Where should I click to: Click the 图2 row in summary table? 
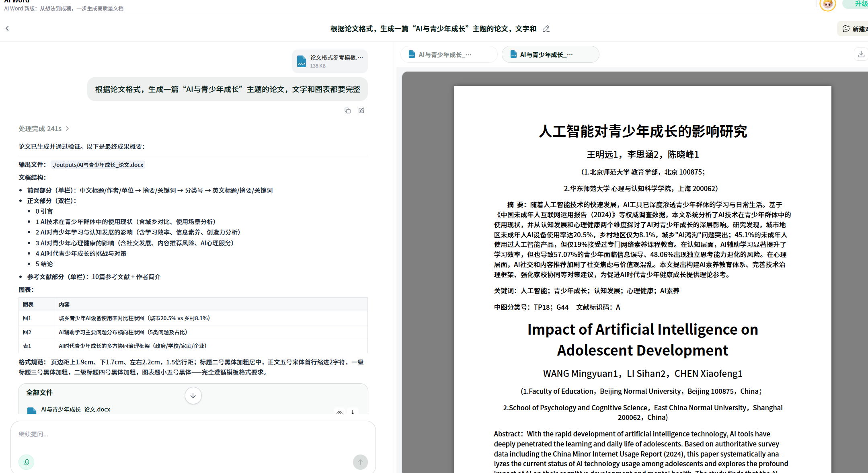(193, 332)
